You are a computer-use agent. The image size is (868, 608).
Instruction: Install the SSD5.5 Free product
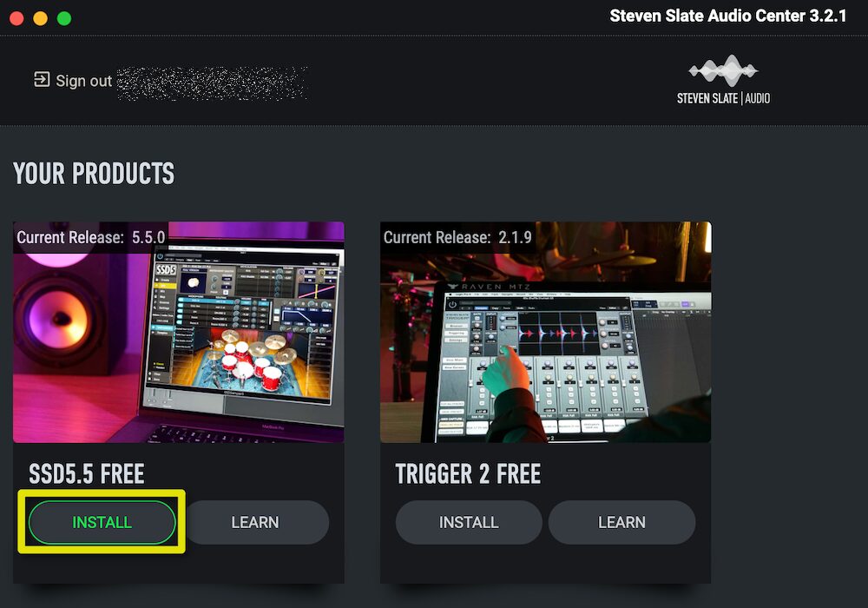tap(102, 522)
